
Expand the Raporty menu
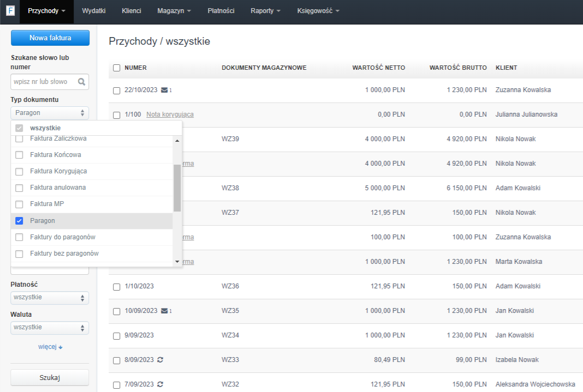(265, 11)
